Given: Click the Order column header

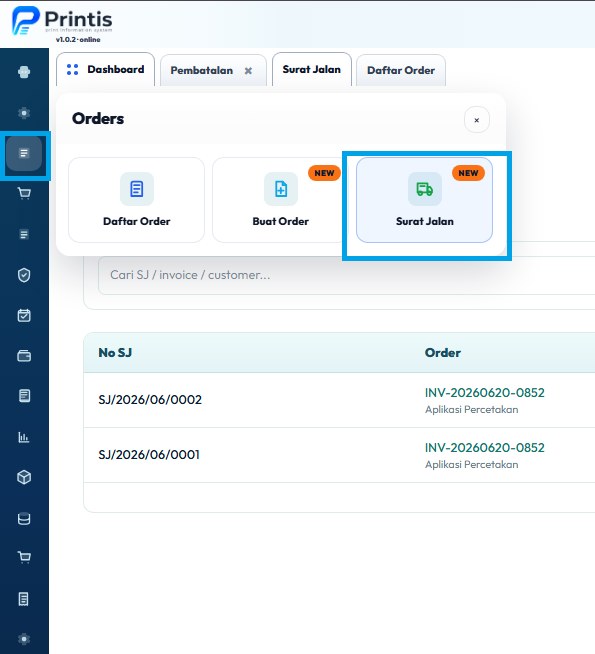Looking at the screenshot, I should [x=443, y=353].
